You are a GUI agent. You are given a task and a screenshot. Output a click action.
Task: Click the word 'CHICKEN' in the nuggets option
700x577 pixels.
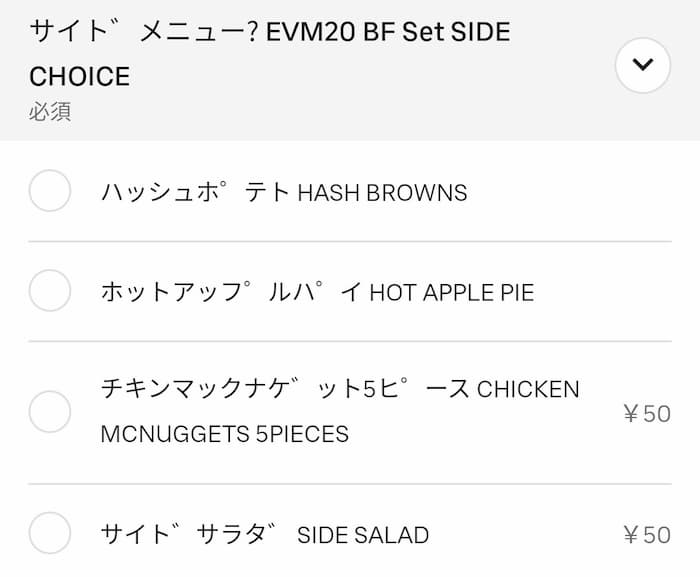tap(528, 389)
